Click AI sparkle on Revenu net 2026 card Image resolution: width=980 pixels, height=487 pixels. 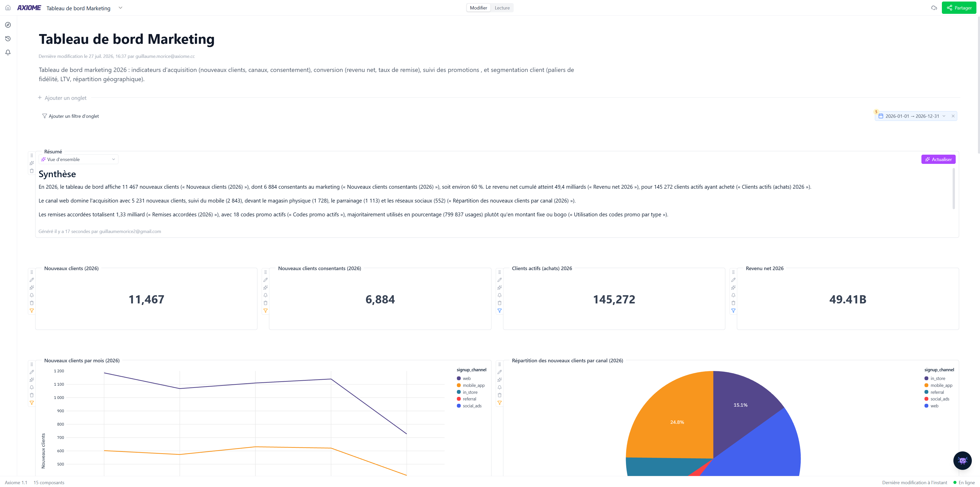[x=733, y=287]
